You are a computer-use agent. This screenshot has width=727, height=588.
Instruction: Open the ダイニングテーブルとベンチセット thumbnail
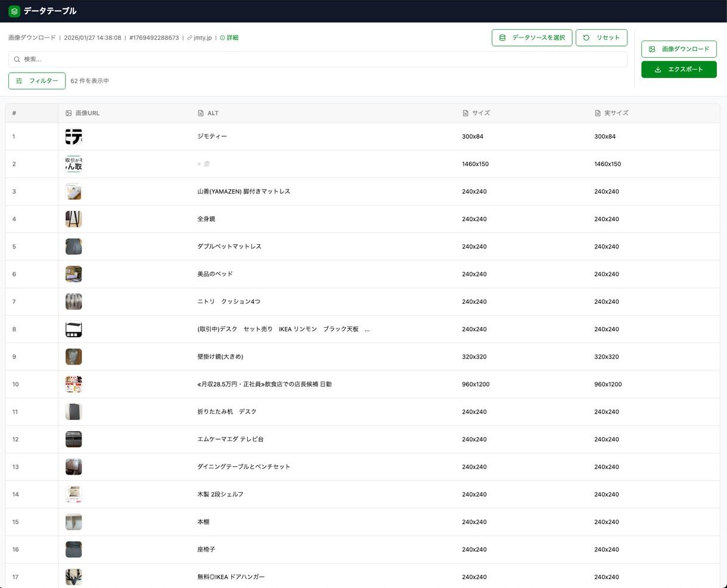tap(74, 466)
